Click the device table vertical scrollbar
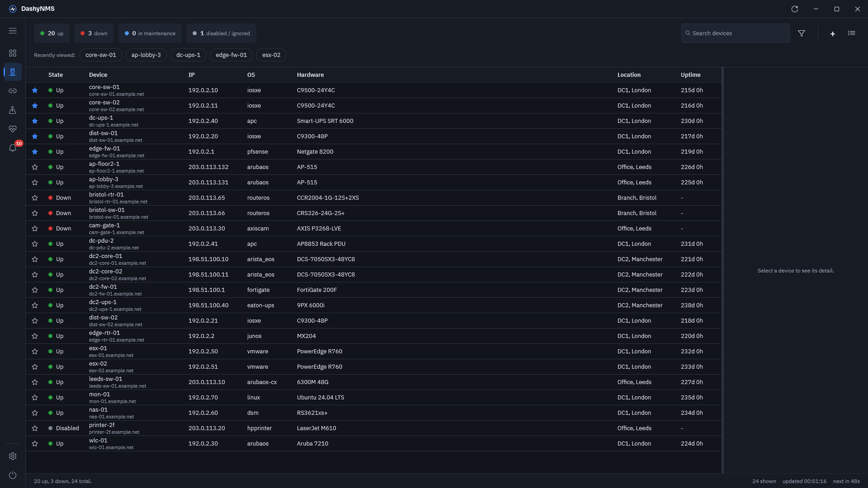 (722, 270)
